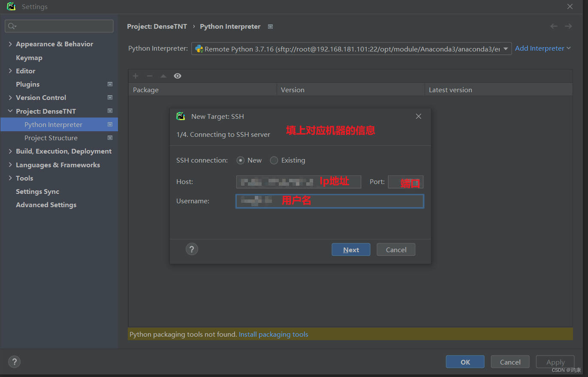Click Install packaging tools link
This screenshot has height=377, width=588.
(274, 335)
